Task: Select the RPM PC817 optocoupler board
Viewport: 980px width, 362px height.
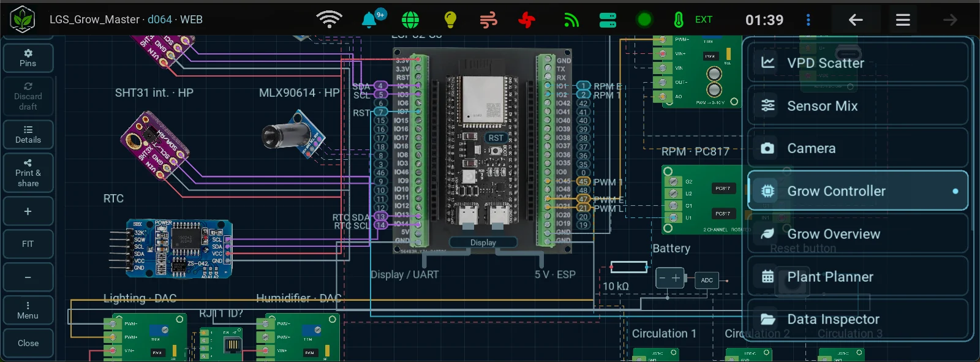Action: click(x=703, y=200)
